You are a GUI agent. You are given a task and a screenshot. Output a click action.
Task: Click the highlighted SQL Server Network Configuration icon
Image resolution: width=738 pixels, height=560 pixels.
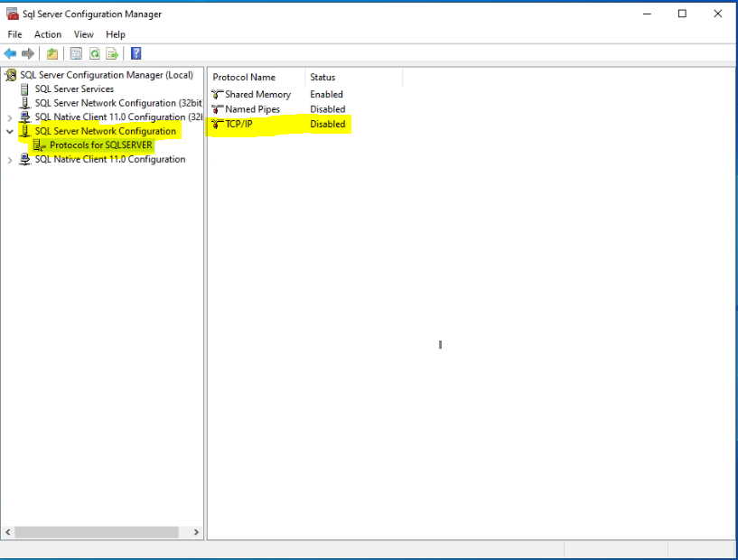tap(25, 131)
